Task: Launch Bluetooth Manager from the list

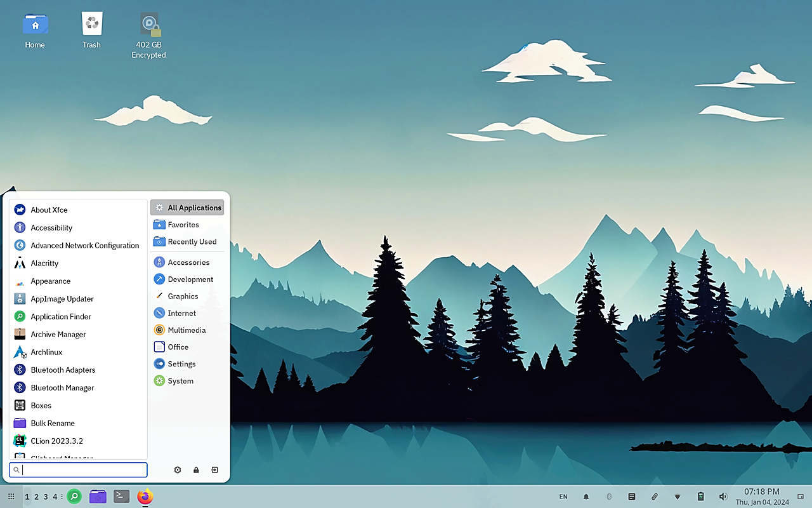Action: [62, 388]
